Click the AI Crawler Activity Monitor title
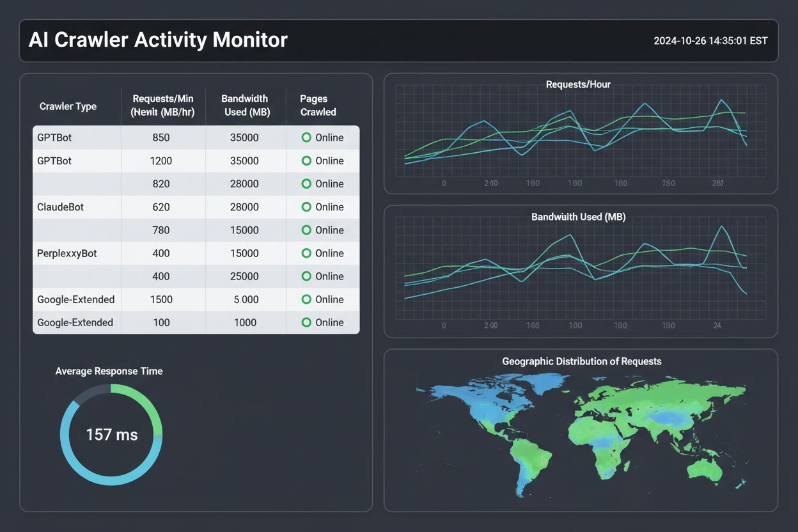 (x=157, y=40)
